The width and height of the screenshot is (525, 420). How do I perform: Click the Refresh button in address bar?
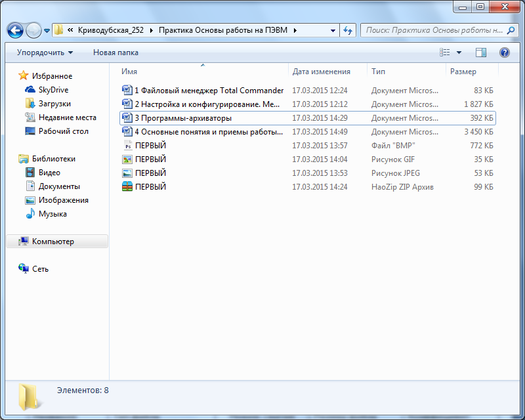[348, 30]
